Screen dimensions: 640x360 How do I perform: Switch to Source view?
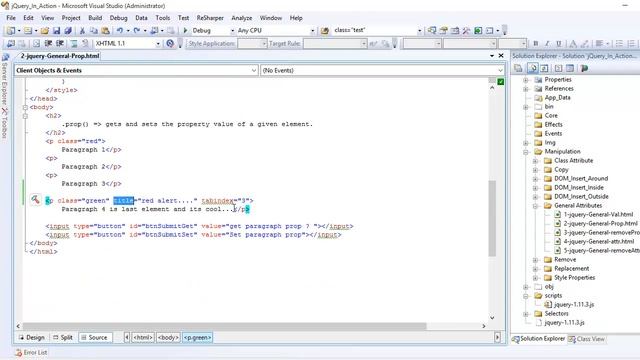94,338
